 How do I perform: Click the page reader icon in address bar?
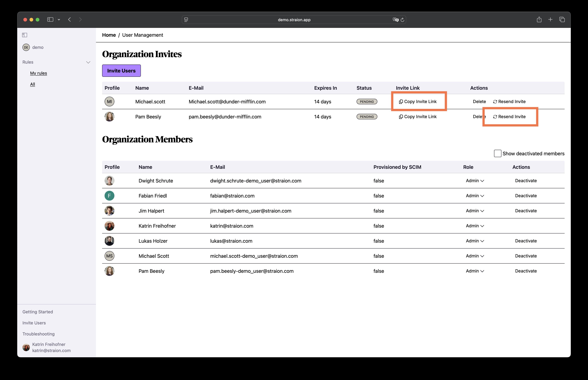click(186, 20)
